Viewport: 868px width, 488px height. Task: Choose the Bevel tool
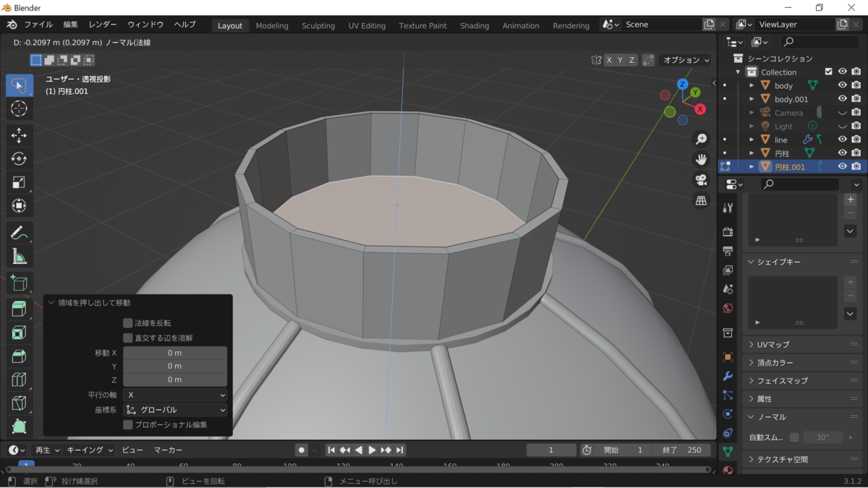point(20,356)
